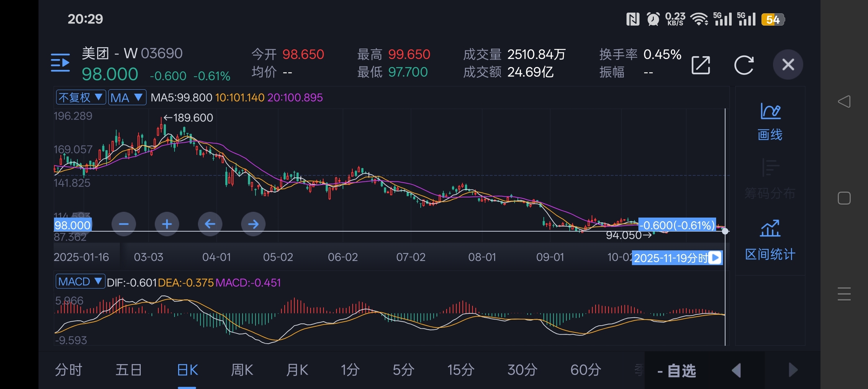Viewport: 868px width, 389px height.
Task: Switch to the 周K tab
Action: click(242, 370)
